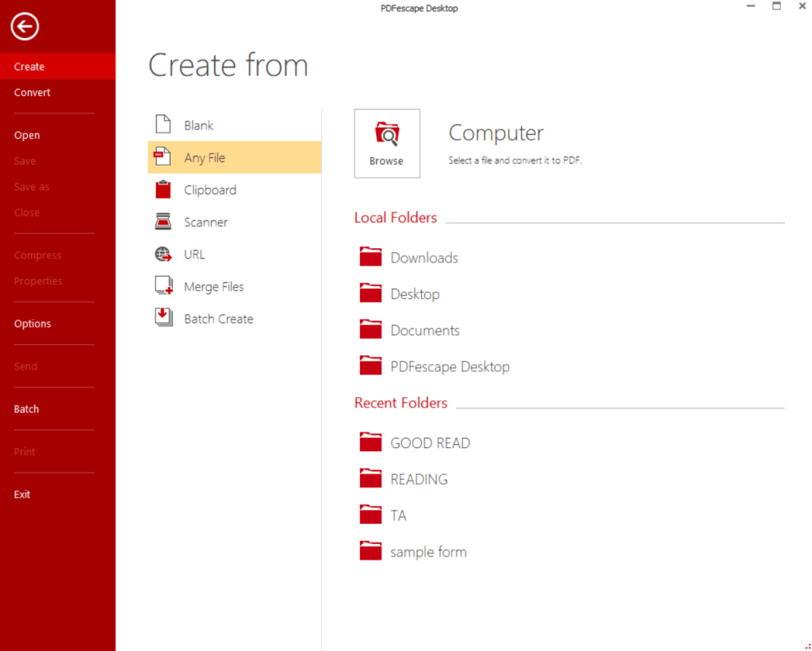The image size is (812, 651).
Task: Click the Any File document icon
Action: click(163, 156)
